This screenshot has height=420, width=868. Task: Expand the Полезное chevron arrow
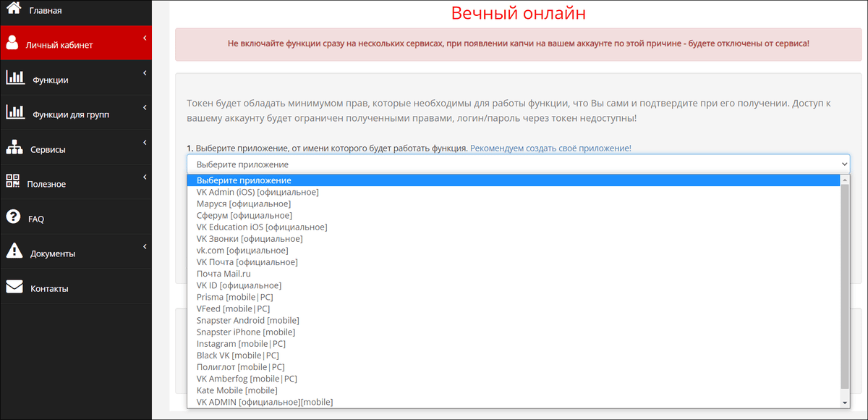tap(145, 177)
